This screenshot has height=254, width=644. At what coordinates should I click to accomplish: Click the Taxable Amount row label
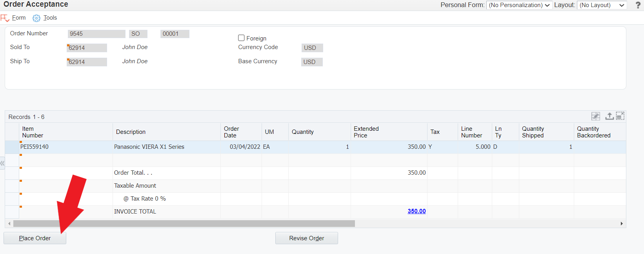(135, 186)
